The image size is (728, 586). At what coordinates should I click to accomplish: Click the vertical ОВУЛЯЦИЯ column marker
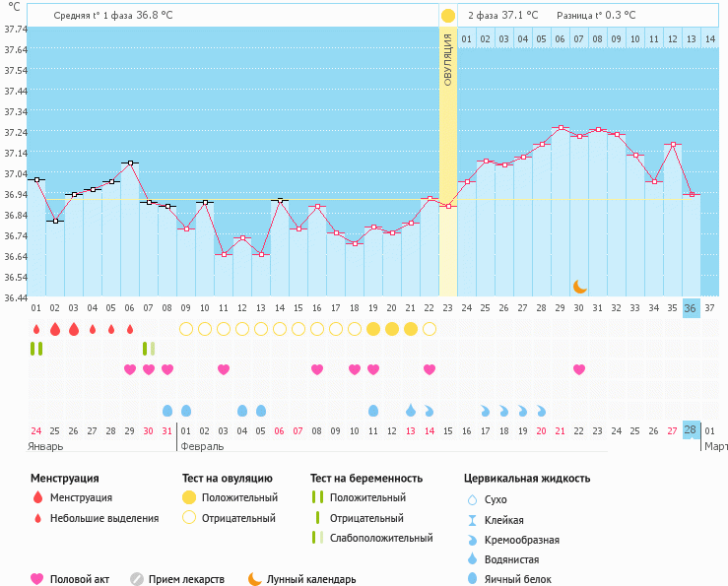(448, 59)
